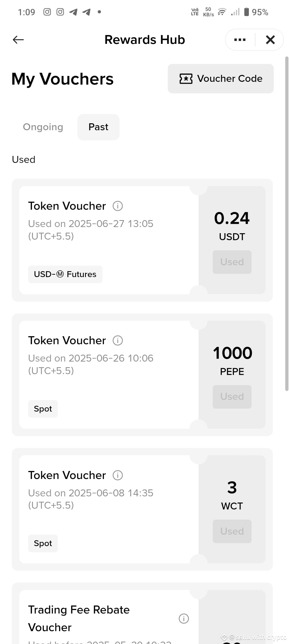Click the Voucher Code button
289x644 pixels.
click(221, 79)
